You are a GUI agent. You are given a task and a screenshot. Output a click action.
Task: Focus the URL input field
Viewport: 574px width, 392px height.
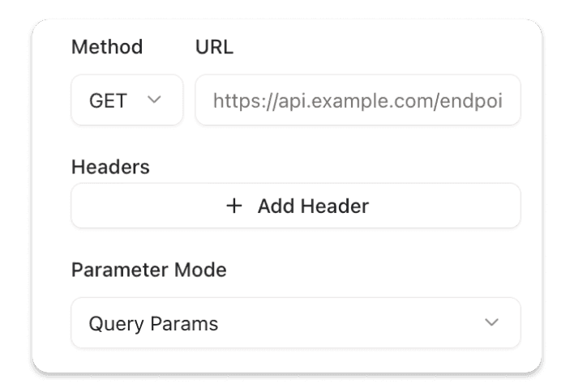click(x=358, y=100)
